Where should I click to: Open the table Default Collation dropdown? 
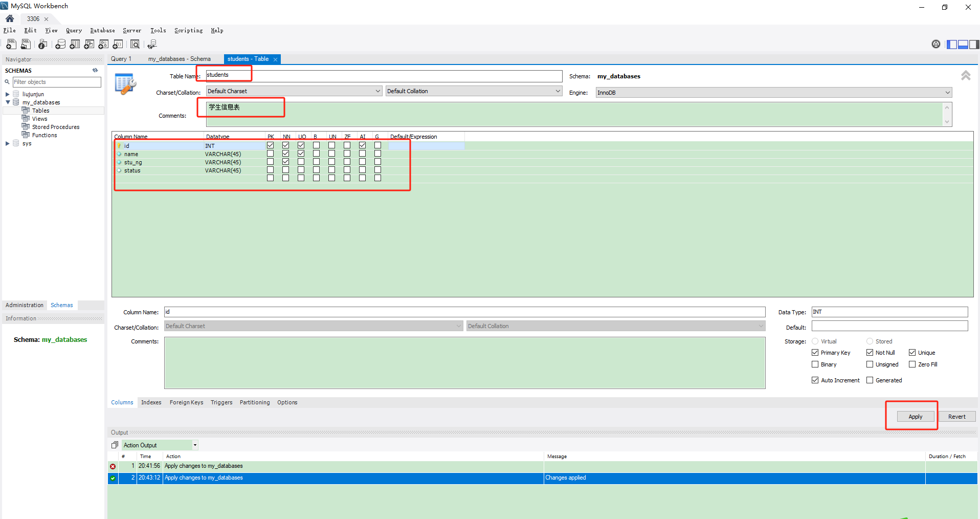(x=474, y=91)
